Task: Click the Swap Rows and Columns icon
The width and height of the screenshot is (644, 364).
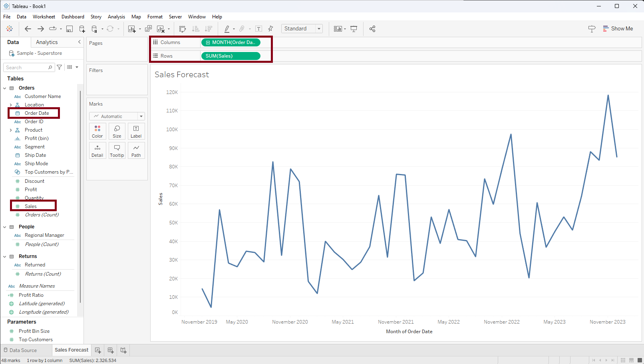Action: tap(183, 29)
